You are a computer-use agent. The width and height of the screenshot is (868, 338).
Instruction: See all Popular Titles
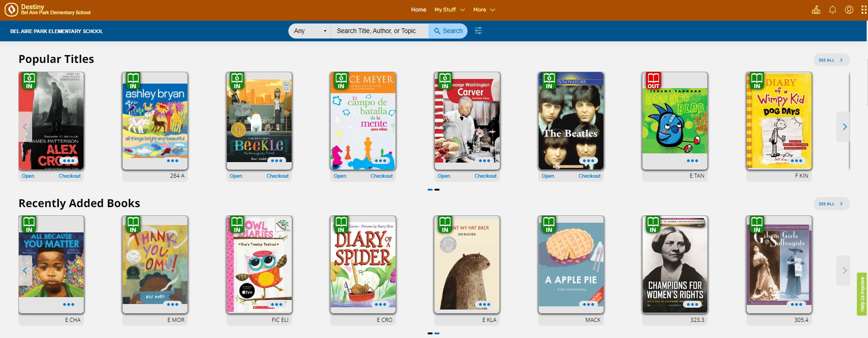click(x=831, y=60)
